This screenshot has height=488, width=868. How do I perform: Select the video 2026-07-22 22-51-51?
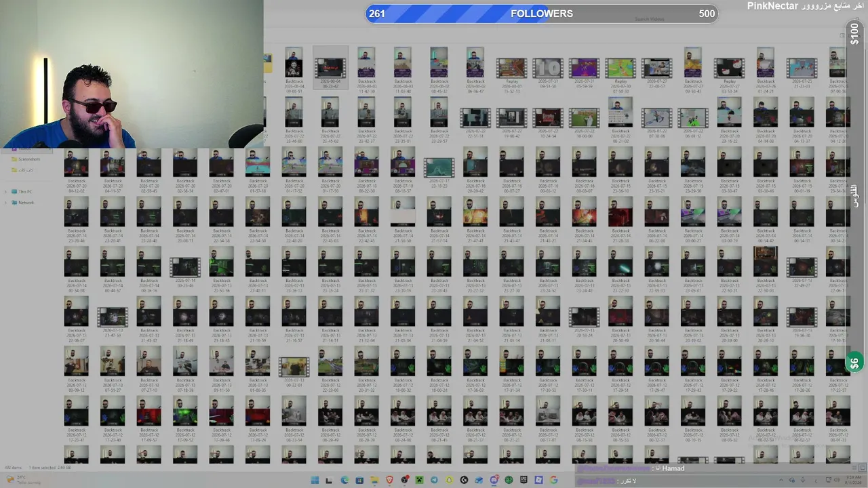tap(475, 123)
